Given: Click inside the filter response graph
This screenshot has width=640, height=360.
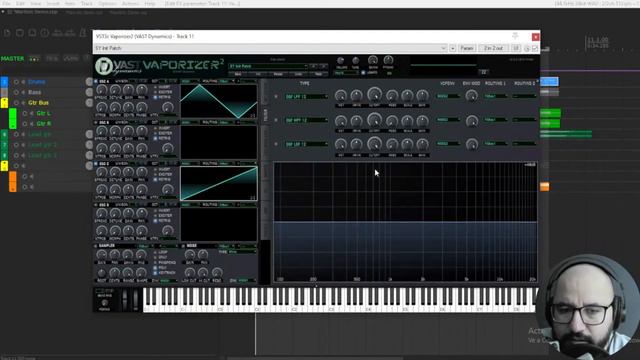Looking at the screenshot, I should coord(405,222).
